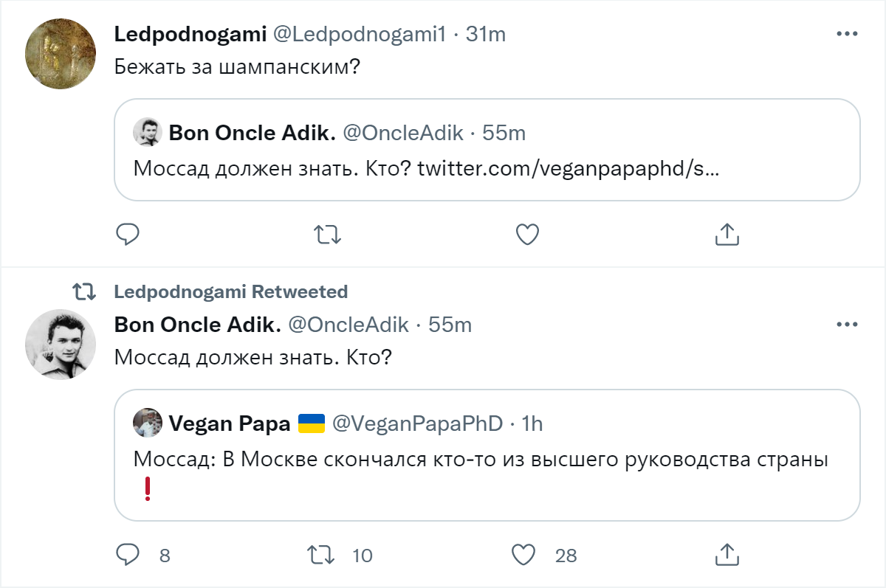This screenshot has width=886, height=588.
Task: Like Ledpodnogami's top tweet
Action: (526, 235)
